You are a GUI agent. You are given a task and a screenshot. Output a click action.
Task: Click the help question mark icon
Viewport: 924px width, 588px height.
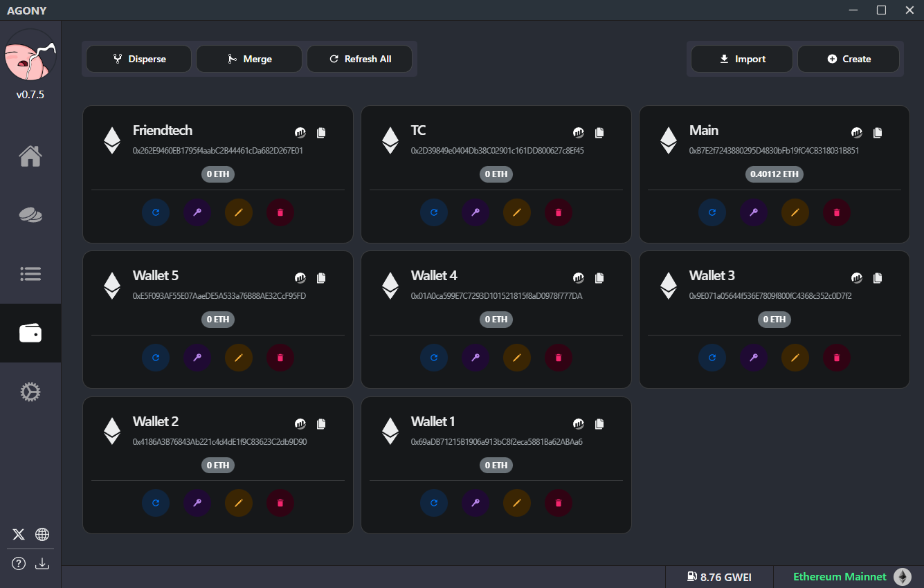[x=19, y=563]
